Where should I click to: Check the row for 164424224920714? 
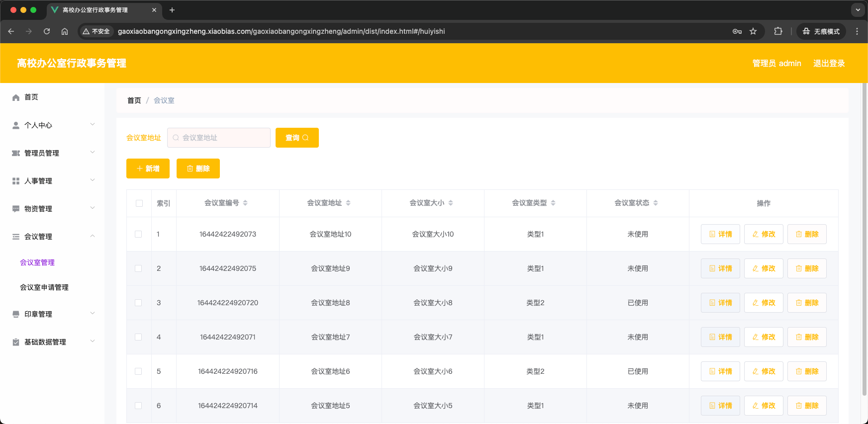pos(138,406)
